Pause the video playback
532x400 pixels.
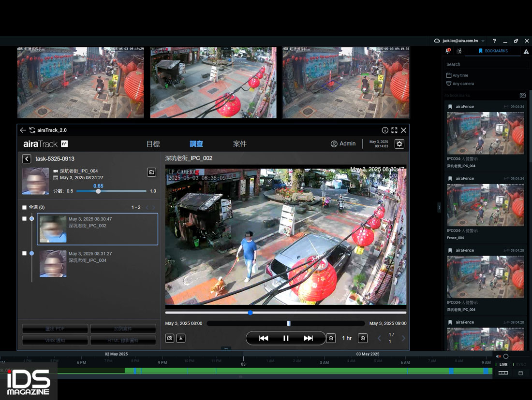tap(286, 338)
